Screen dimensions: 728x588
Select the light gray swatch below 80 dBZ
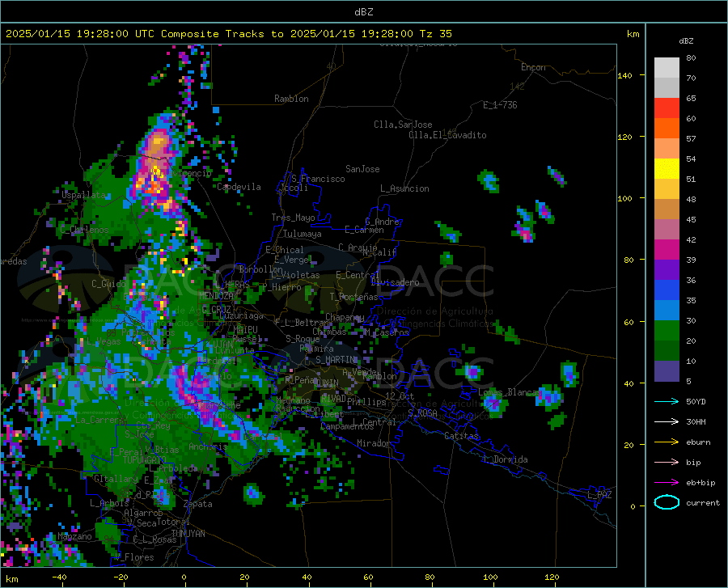click(667, 68)
